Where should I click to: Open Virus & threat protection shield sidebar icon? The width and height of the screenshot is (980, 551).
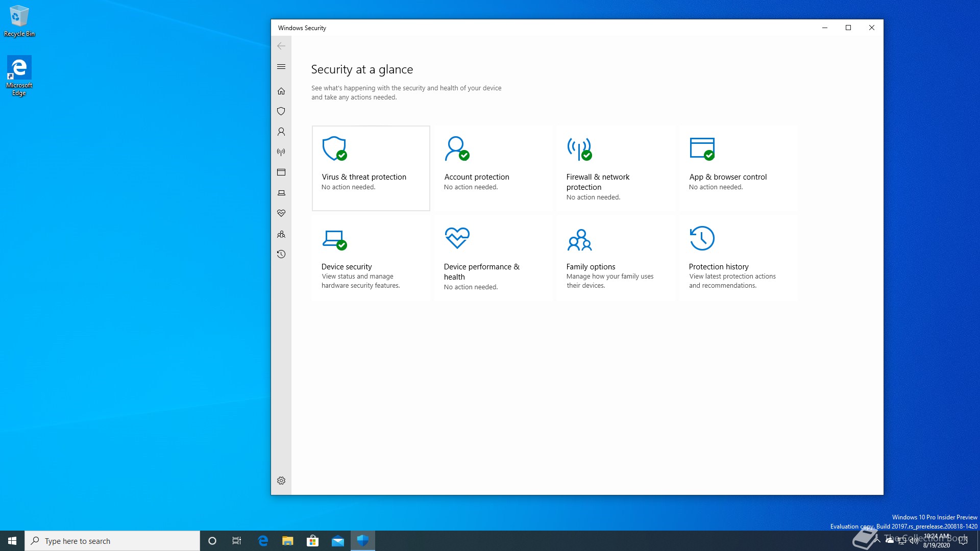click(x=281, y=111)
